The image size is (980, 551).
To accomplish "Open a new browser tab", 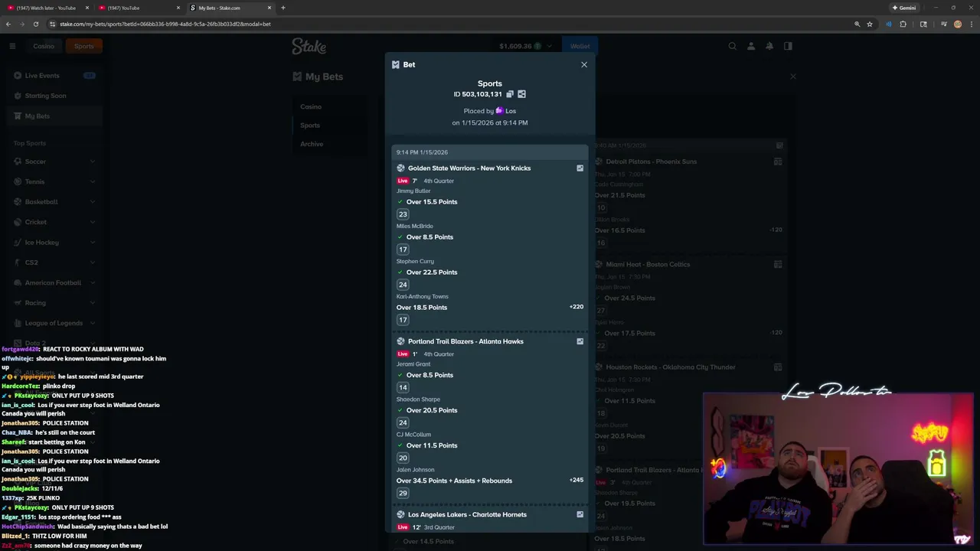I will tap(283, 8).
